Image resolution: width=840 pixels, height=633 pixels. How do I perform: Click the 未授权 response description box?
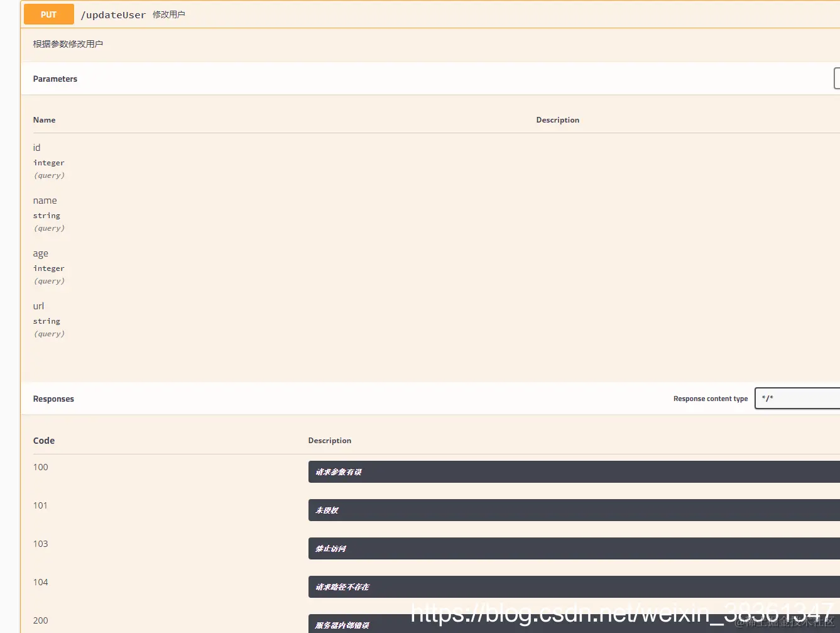click(x=574, y=510)
